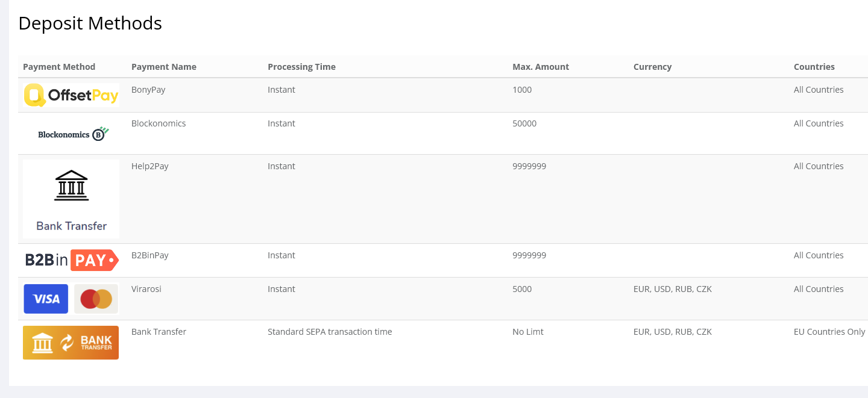Click the 9999999 amount in B2BinPay row
Image resolution: width=868 pixels, height=398 pixels.
coord(529,255)
